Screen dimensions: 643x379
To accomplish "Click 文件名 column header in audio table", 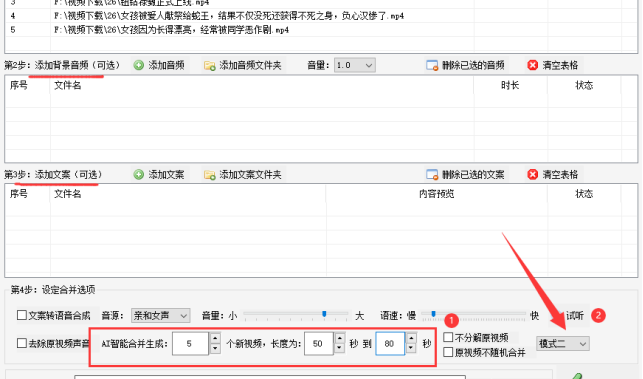I will click(x=68, y=85).
